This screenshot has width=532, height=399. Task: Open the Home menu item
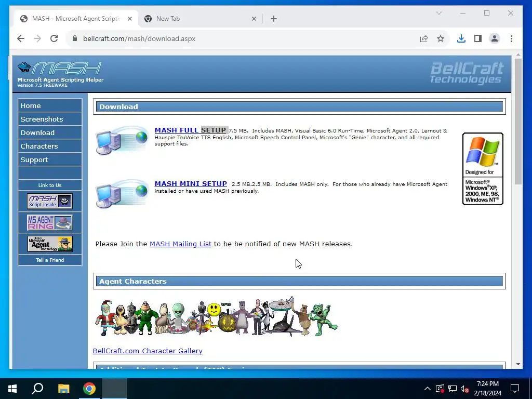[50, 105]
